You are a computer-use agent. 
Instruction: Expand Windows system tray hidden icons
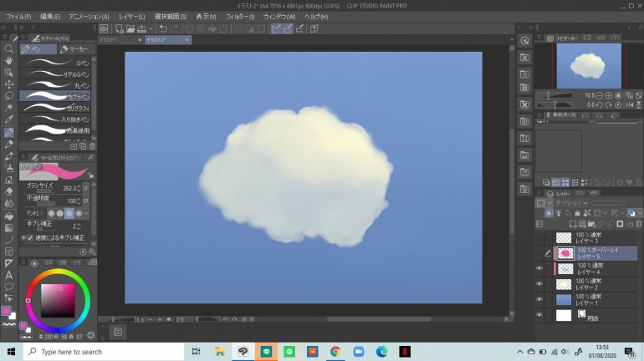(x=520, y=352)
